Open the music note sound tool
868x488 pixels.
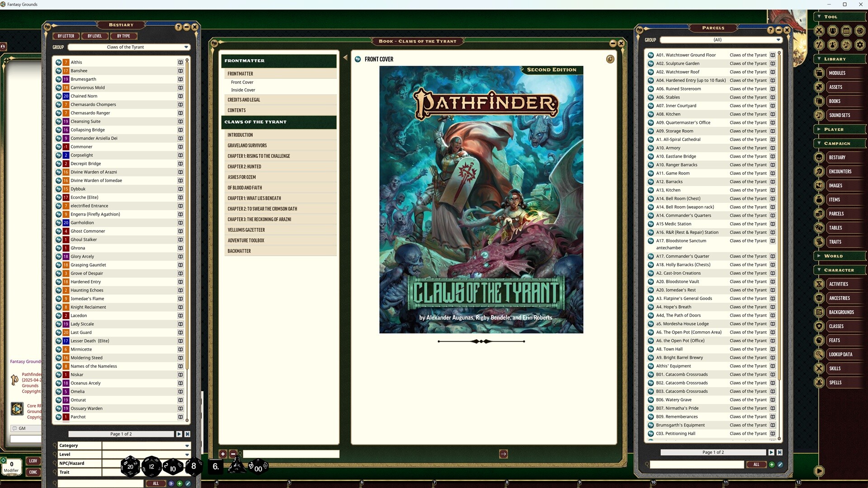point(846,45)
